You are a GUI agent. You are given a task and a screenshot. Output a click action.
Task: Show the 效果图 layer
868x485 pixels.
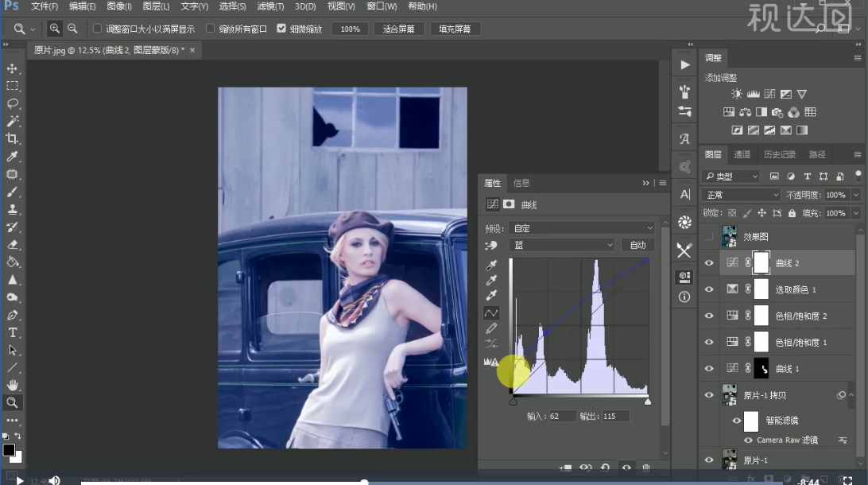pyautogui.click(x=709, y=236)
